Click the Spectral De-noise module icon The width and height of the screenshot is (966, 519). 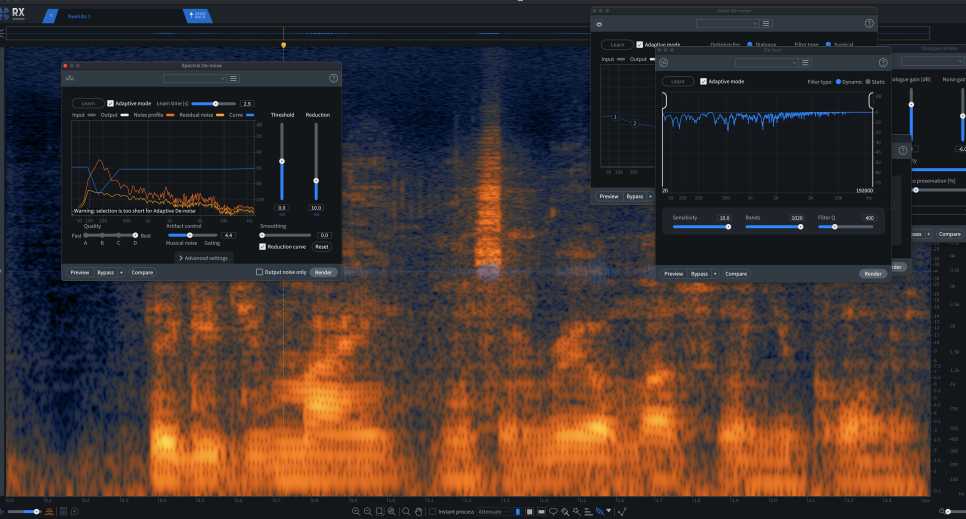pyautogui.click(x=70, y=78)
